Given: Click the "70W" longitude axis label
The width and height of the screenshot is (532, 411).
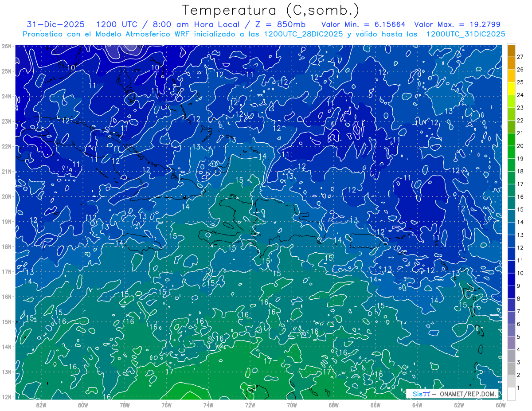Looking at the screenshot, I should pos(292,405).
